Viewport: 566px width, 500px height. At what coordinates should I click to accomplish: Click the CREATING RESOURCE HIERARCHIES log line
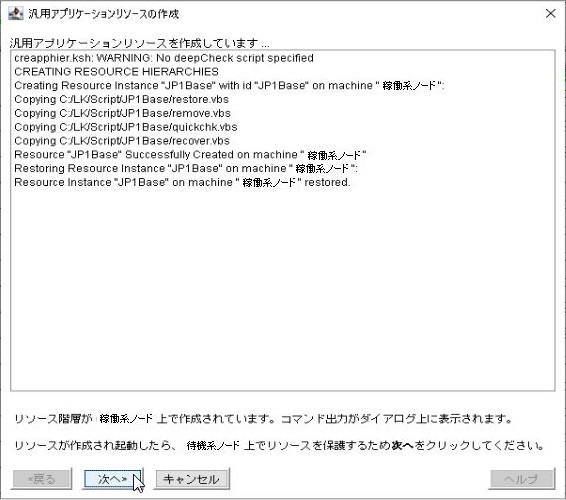pos(116,72)
